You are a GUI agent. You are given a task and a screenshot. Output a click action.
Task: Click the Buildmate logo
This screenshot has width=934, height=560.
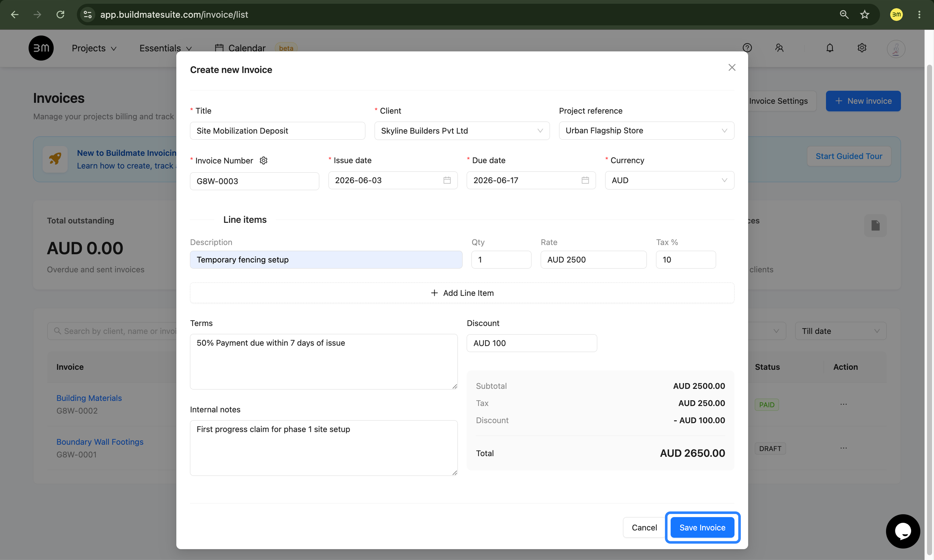tap(41, 48)
